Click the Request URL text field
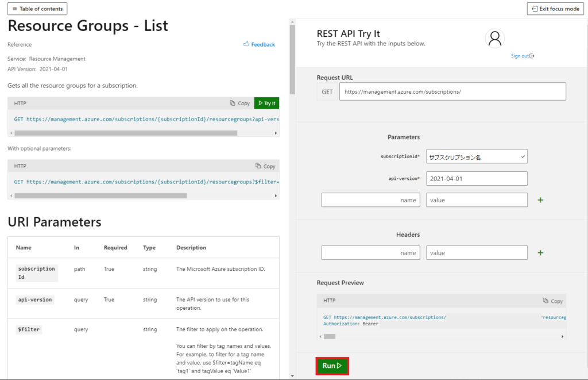Viewport: 588px width, 380px height. pos(451,91)
